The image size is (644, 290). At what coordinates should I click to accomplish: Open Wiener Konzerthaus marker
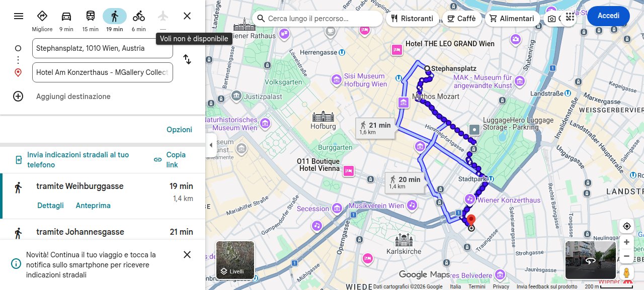(469, 199)
